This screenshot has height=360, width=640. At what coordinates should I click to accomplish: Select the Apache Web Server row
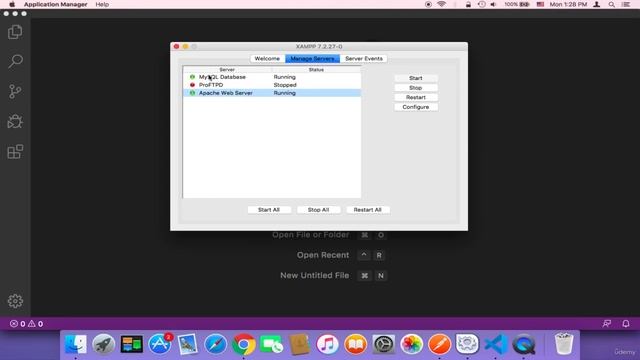tap(272, 93)
